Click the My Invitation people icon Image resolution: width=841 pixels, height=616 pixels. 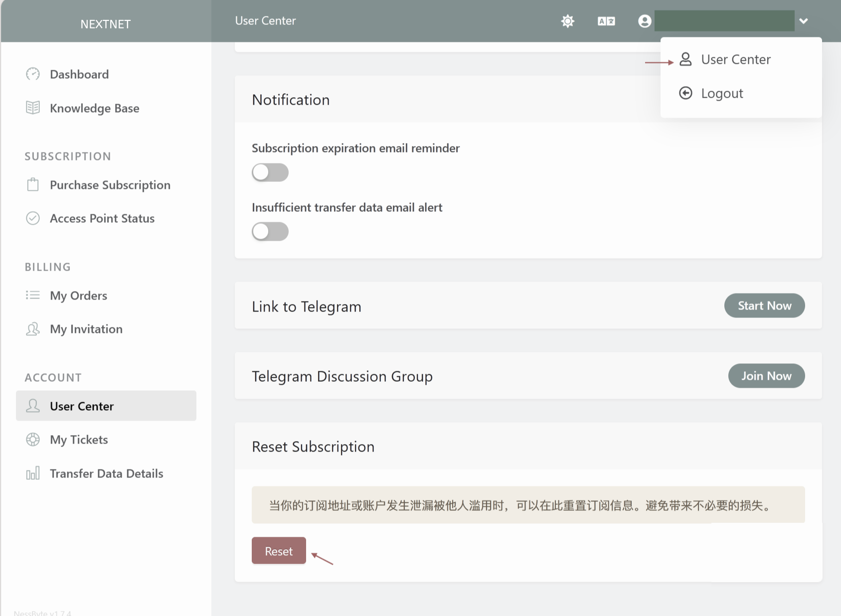coord(33,329)
